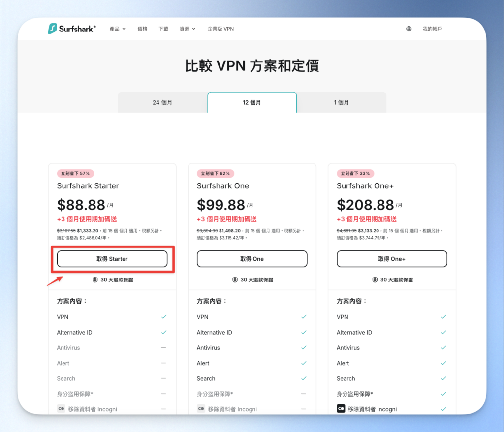Click the $99.88 price
The height and width of the screenshot is (432, 504).
(x=221, y=205)
